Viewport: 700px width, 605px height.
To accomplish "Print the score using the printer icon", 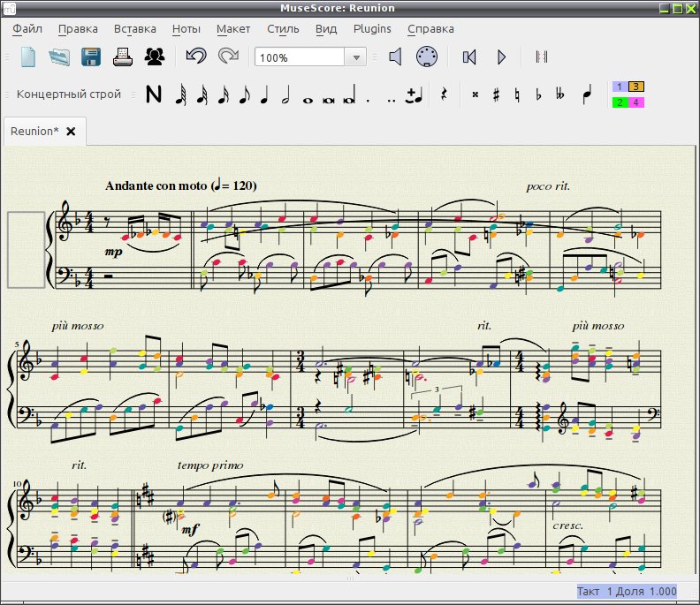I will click(123, 57).
